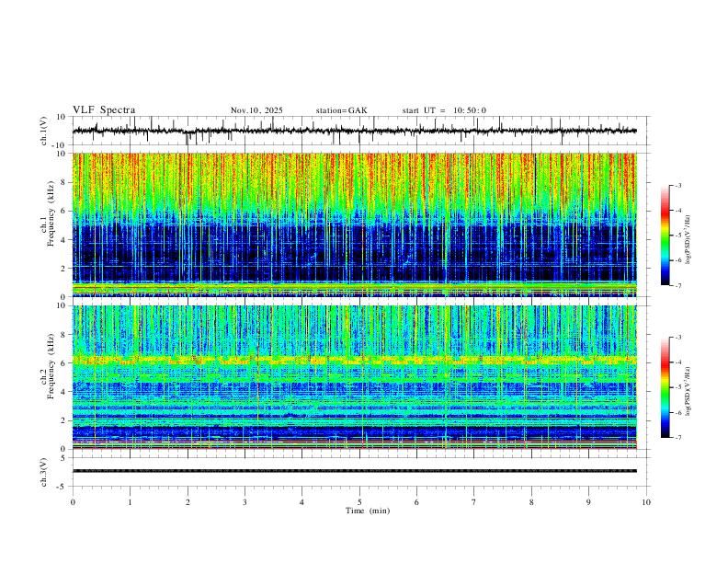Screen dimensions: 728x563
Task: Click the color scale bar beside ch.2 spectrogram
Action: point(665,387)
